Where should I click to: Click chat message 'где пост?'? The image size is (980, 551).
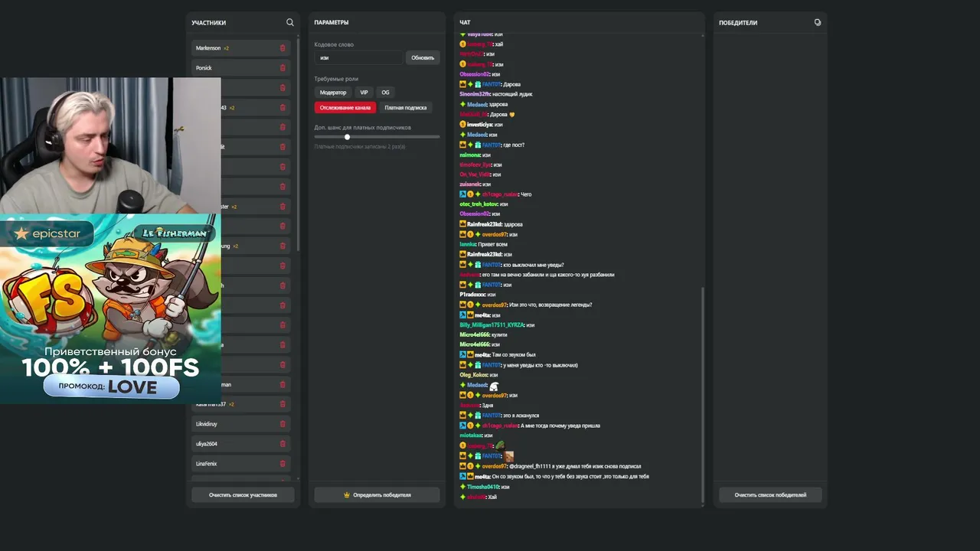[x=514, y=145]
